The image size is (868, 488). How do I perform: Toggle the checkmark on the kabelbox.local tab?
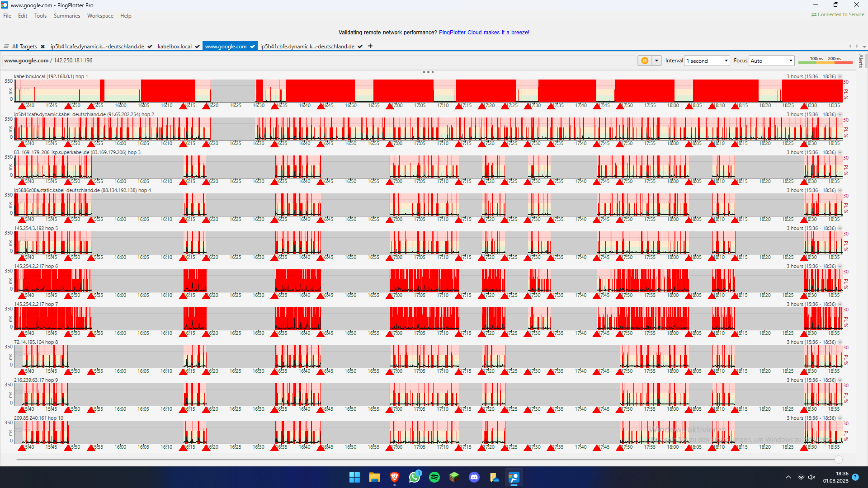click(x=197, y=47)
